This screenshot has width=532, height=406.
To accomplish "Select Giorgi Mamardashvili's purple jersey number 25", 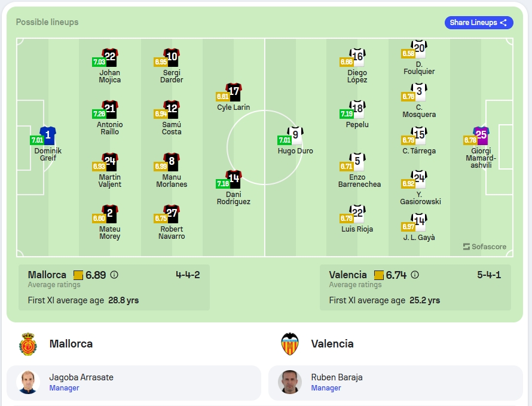I will point(481,136).
